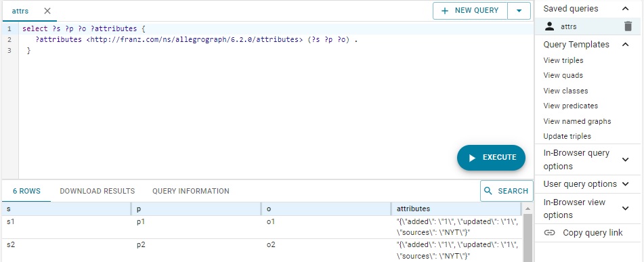Delete the saved attrs query with trash icon
Image resolution: width=644 pixels, height=262 pixels.
[x=628, y=26]
